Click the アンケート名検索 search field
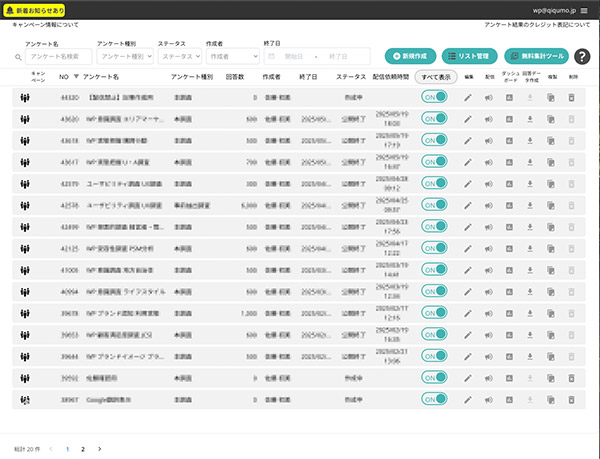This screenshot has width=600, height=459. click(58, 57)
